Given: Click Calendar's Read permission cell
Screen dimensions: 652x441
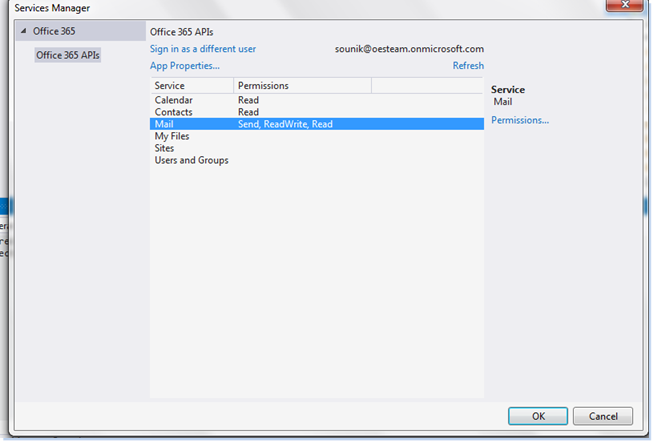Looking at the screenshot, I should 248,100.
